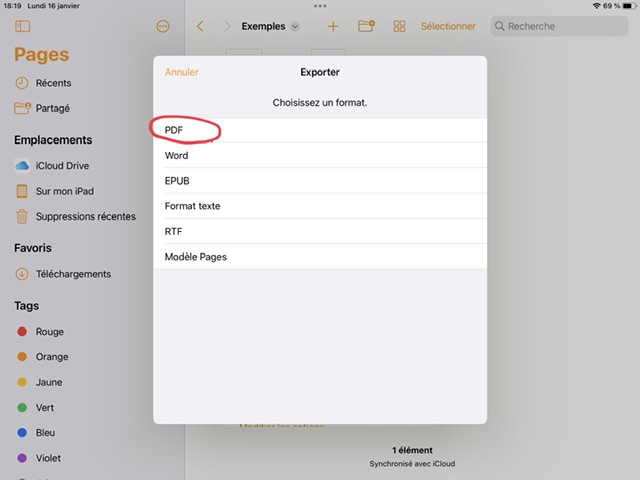Select the Jaune tag color dot
The image size is (640, 480).
(x=22, y=382)
